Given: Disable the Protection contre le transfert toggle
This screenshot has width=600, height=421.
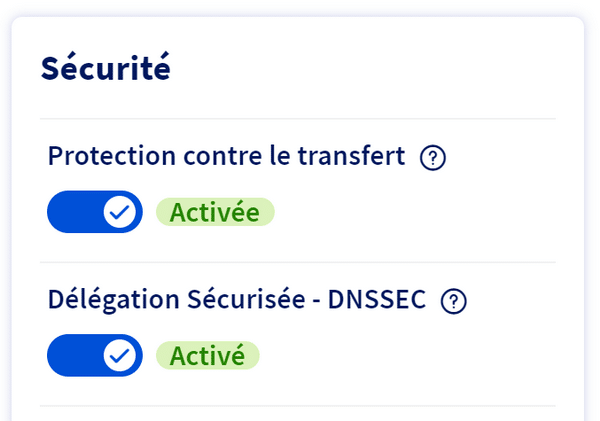Looking at the screenshot, I should pyautogui.click(x=95, y=212).
